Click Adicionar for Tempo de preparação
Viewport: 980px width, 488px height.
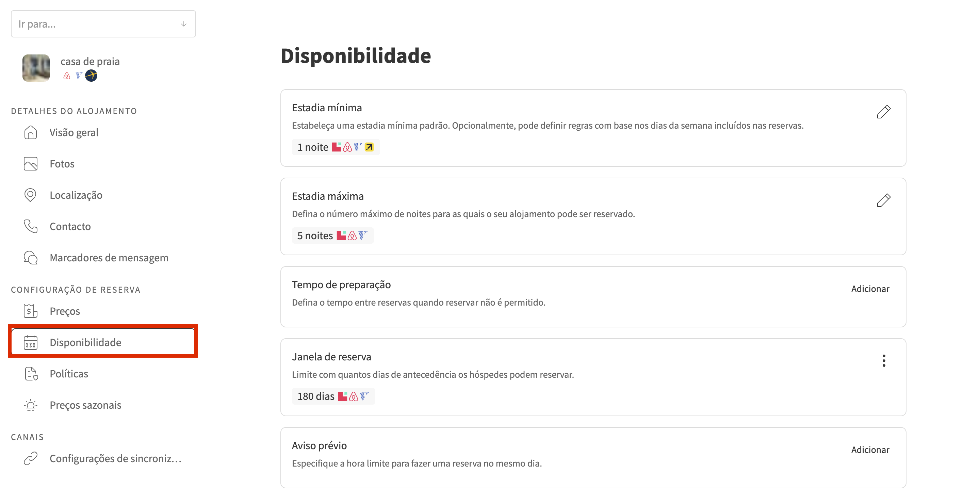(x=870, y=289)
